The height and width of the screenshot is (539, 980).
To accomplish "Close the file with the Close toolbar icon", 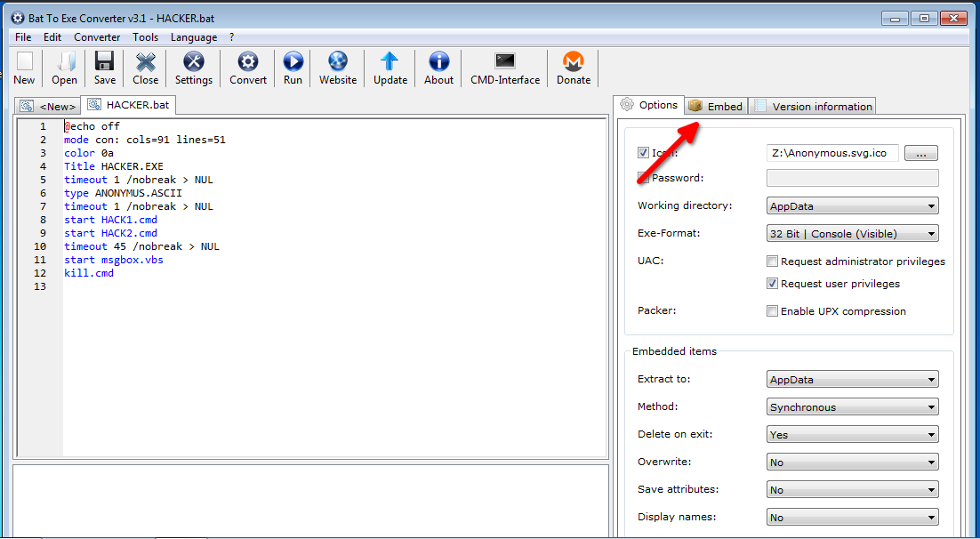I will tap(145, 68).
